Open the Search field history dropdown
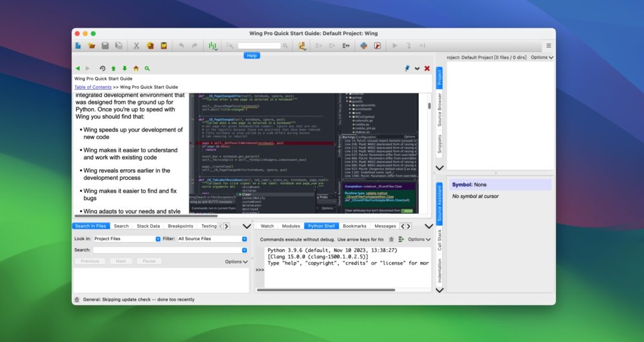The image size is (644, 342). tap(245, 250)
